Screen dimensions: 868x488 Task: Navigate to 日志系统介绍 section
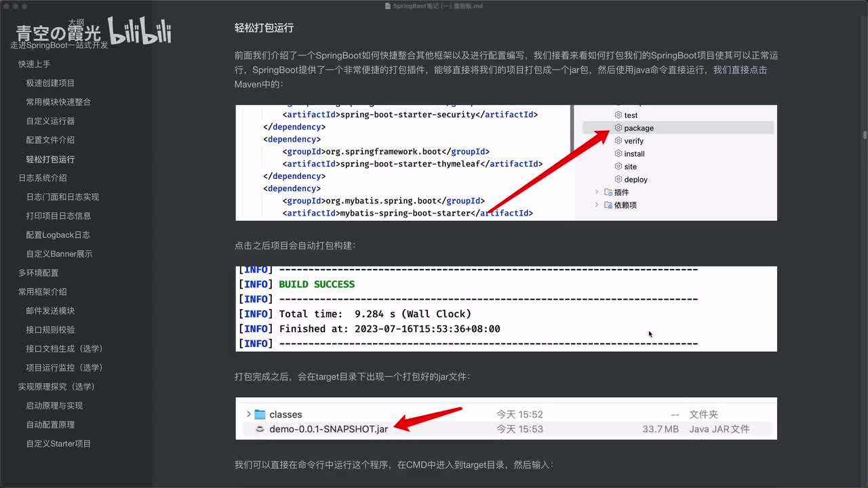(x=43, y=178)
